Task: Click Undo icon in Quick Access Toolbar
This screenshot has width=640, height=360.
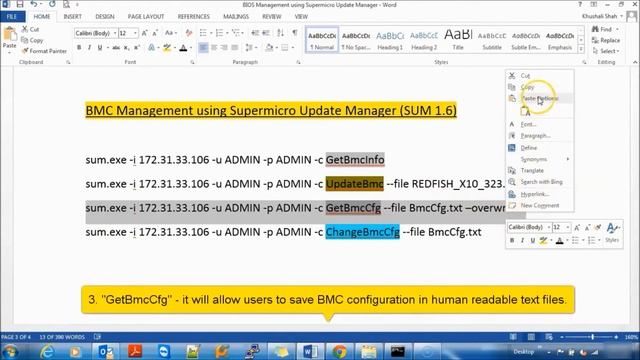Action: [34, 4]
